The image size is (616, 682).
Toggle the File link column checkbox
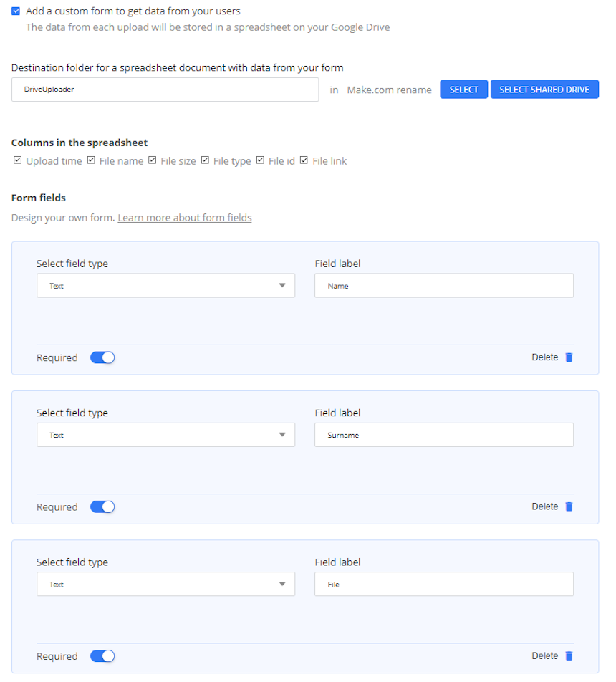click(x=304, y=160)
